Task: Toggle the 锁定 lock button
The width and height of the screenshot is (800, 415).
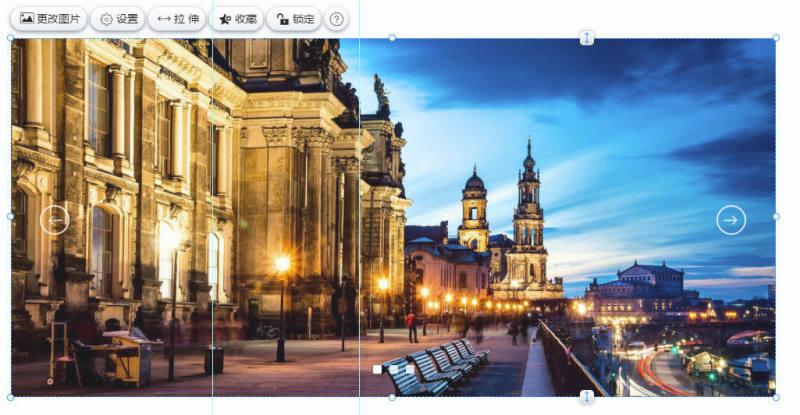Action: tap(294, 19)
